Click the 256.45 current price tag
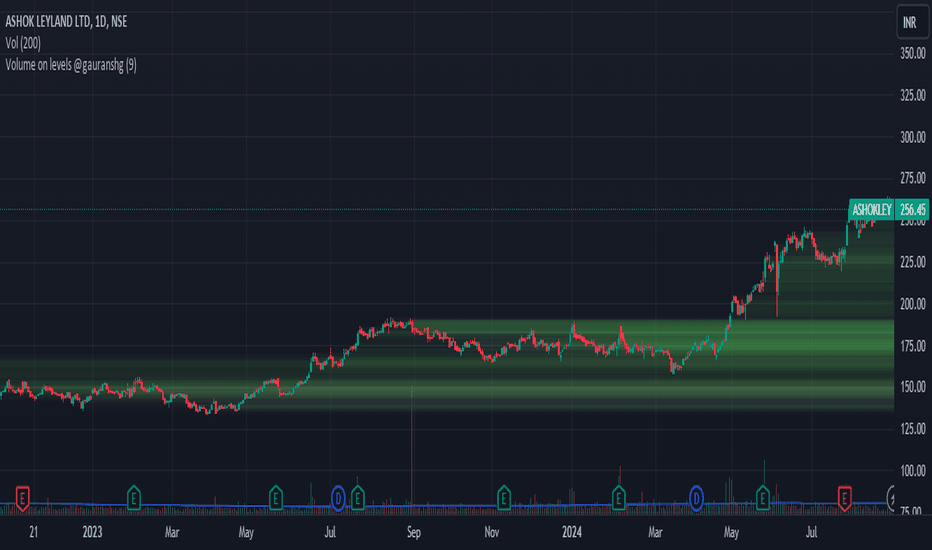932x550 pixels. pyautogui.click(x=912, y=209)
